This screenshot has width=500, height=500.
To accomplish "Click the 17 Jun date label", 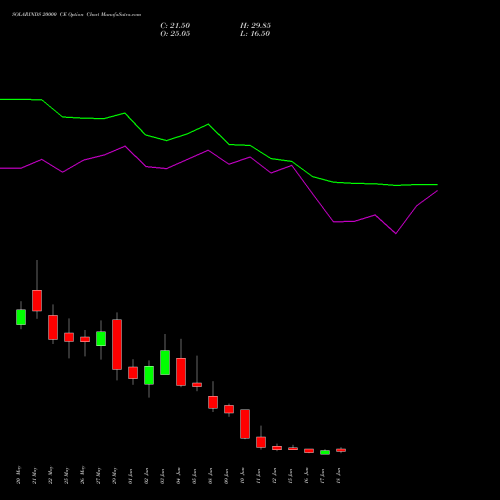I will (x=323, y=476).
